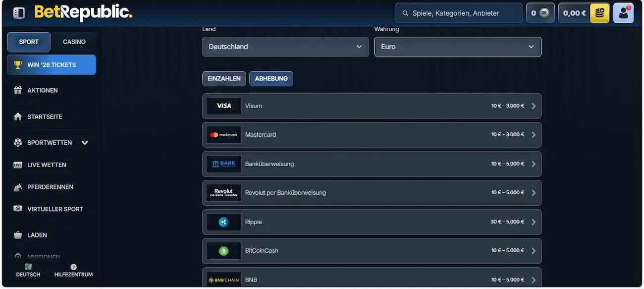Select the Mastercard payment method row
Image resolution: width=644 pixels, height=289 pixels.
pos(372,135)
